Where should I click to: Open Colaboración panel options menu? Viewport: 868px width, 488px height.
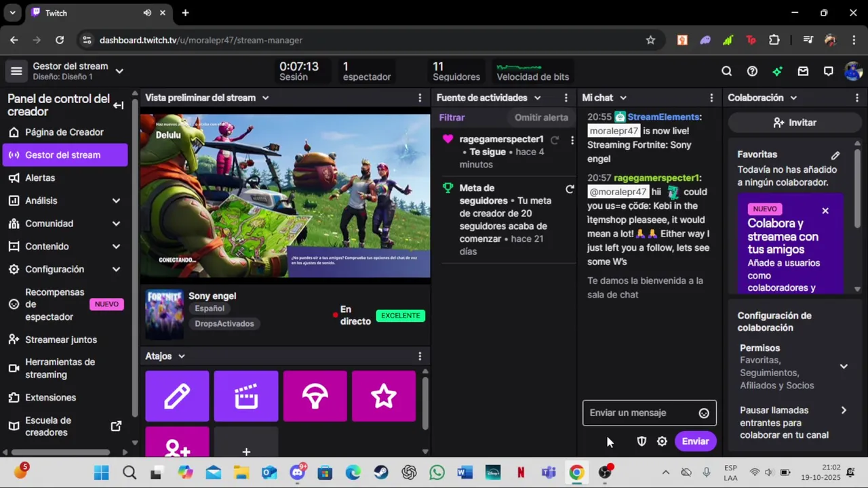point(857,98)
